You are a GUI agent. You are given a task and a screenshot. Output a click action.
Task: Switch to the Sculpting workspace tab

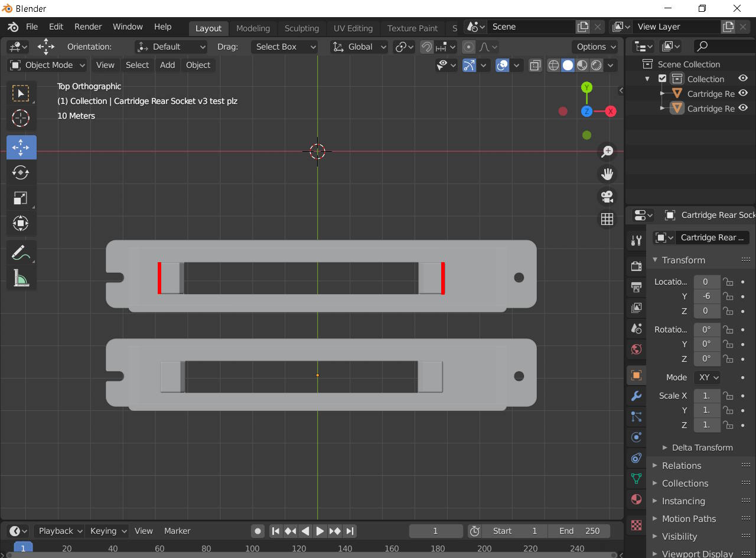coord(301,28)
